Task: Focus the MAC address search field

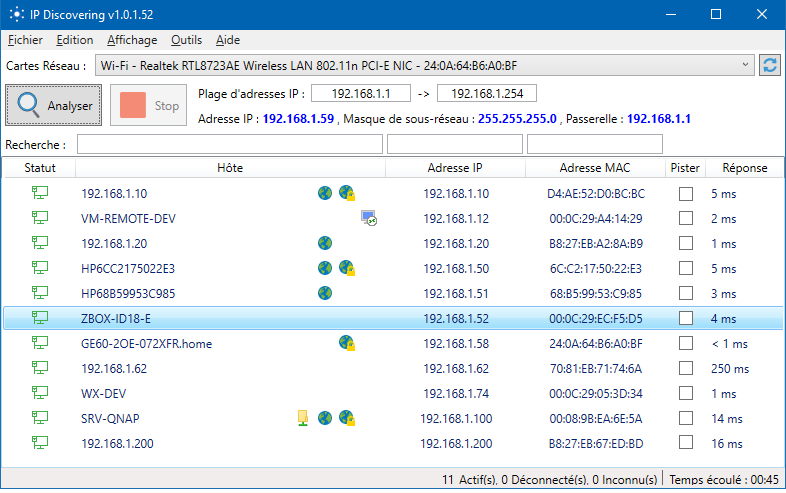Action: tap(595, 144)
